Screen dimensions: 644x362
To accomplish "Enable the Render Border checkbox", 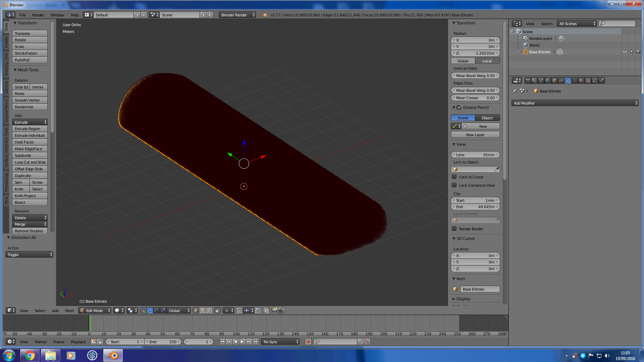I will click(454, 229).
